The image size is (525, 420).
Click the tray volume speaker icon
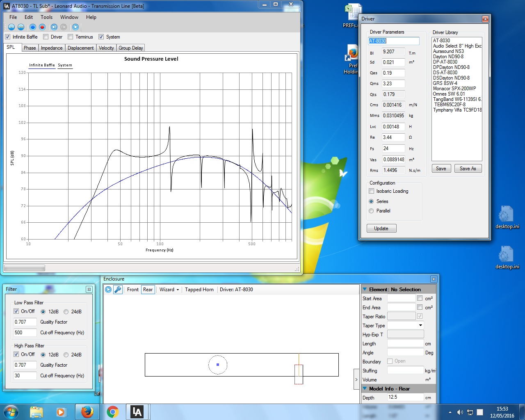460,412
